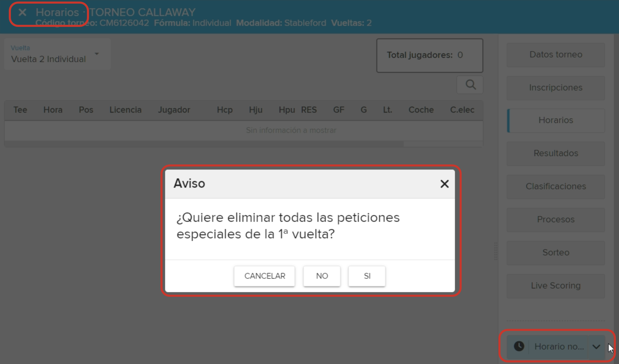Viewport: 619px width, 364px height.
Task: Click the Horario no... button label
Action: pos(559,347)
